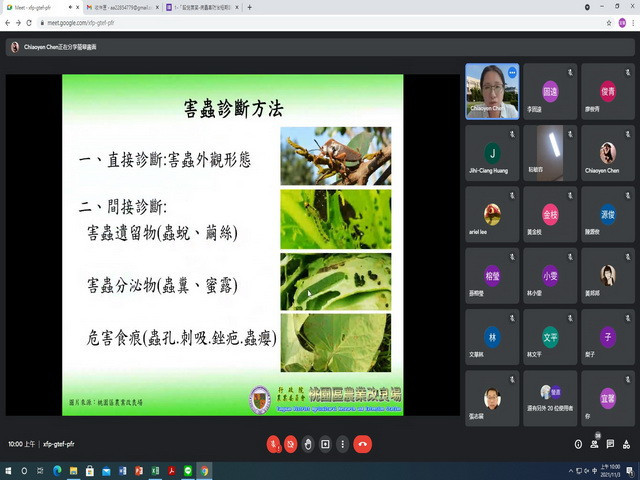Open the chat messages panel

coord(610,444)
